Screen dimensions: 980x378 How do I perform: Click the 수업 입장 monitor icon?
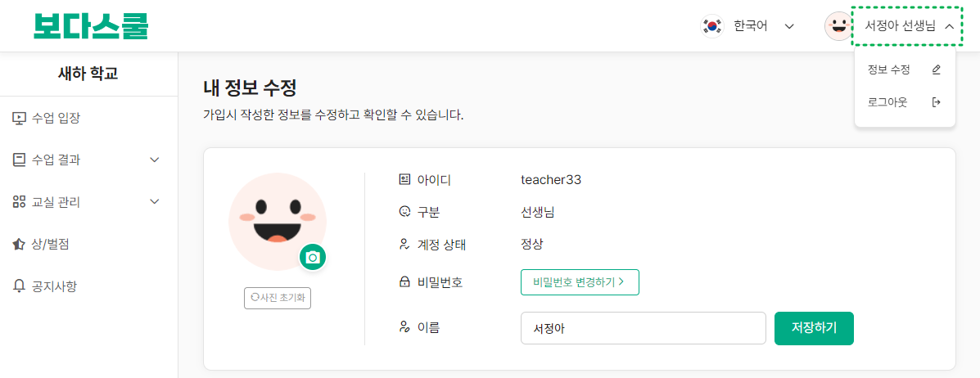[x=19, y=117]
